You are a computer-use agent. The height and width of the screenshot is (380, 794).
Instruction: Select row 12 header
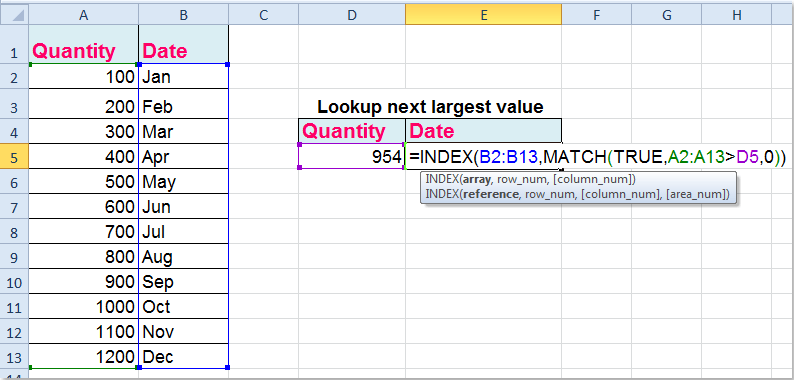[14, 332]
